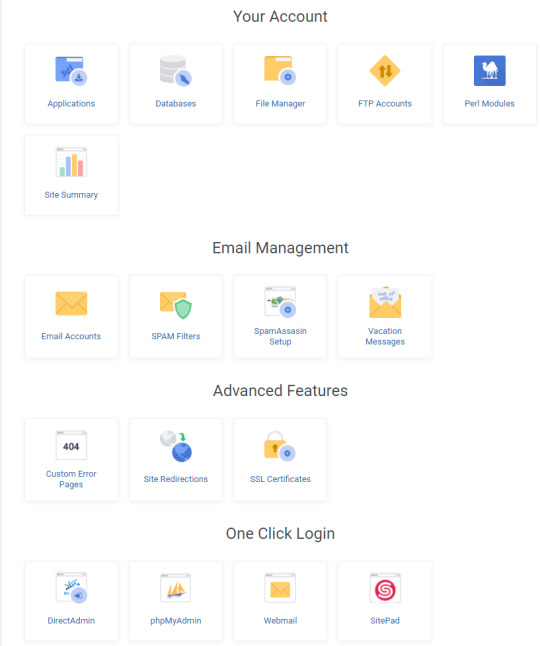This screenshot has width=540, height=646.
Task: Click the SPAM Filters label
Action: (x=176, y=336)
